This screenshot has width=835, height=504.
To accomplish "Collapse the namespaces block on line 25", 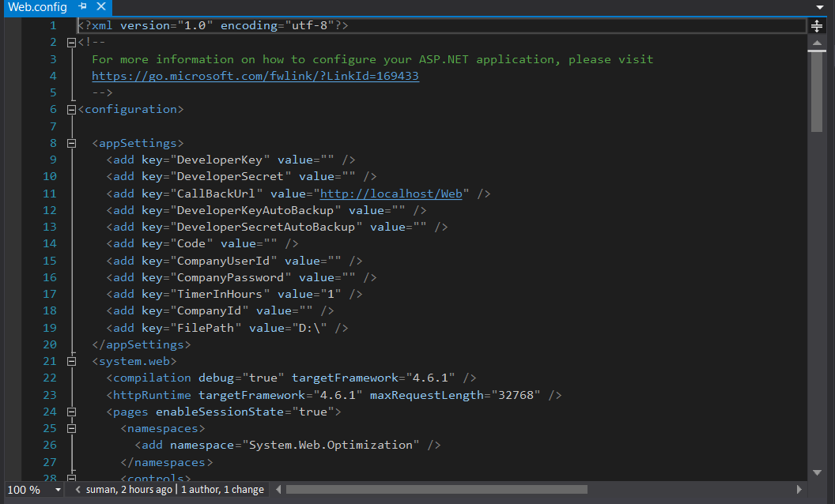I will point(72,429).
